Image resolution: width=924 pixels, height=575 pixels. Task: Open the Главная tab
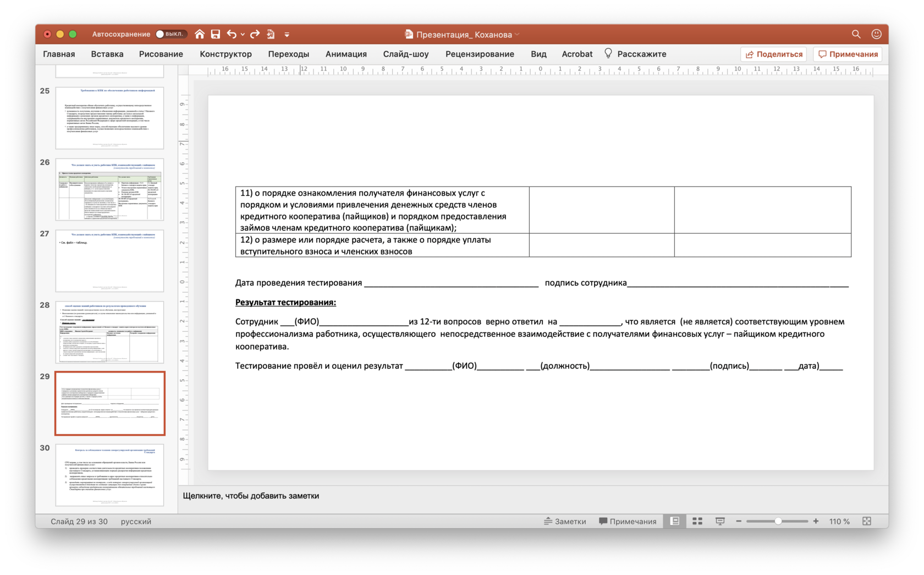coord(59,54)
